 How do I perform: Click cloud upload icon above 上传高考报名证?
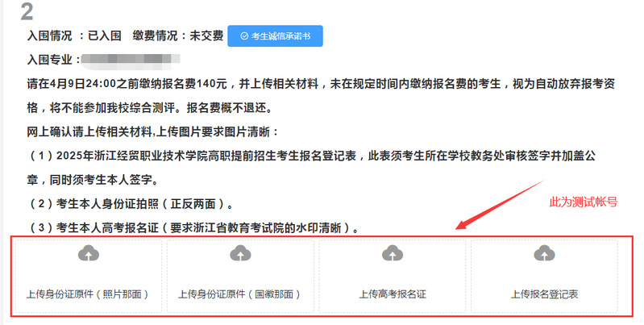[x=393, y=253]
